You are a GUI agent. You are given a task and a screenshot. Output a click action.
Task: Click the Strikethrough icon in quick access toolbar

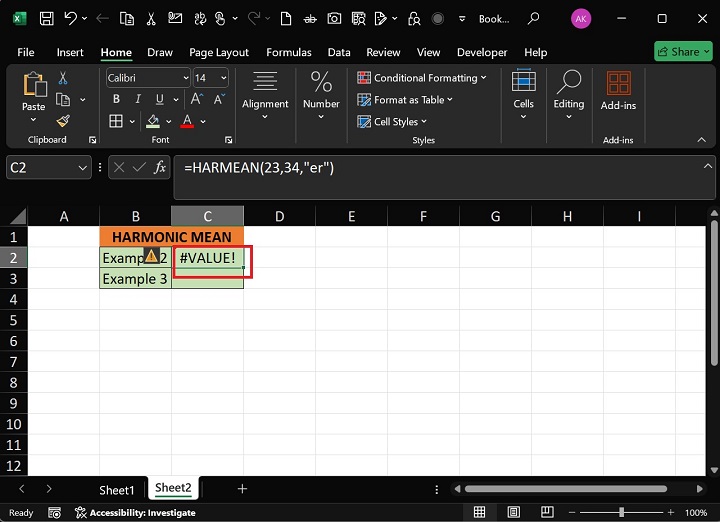[x=310, y=19]
